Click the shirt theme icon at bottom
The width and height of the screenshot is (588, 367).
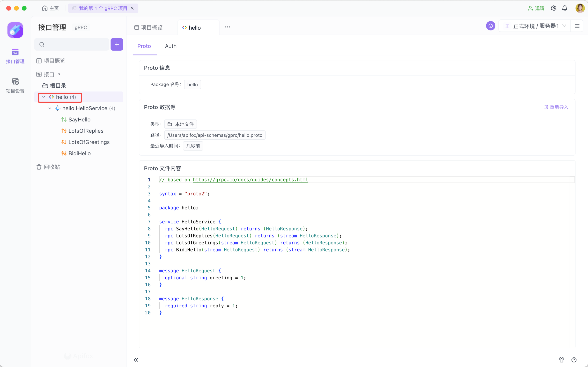click(x=561, y=360)
